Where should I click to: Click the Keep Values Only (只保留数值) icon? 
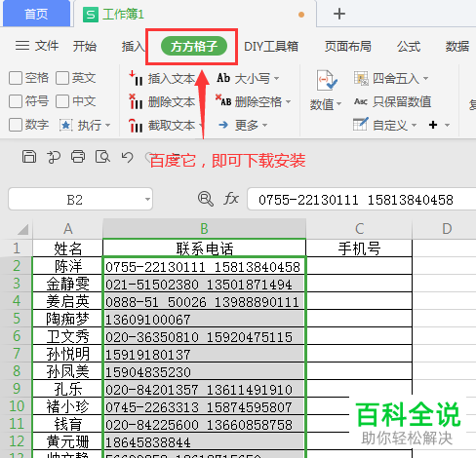(361, 101)
